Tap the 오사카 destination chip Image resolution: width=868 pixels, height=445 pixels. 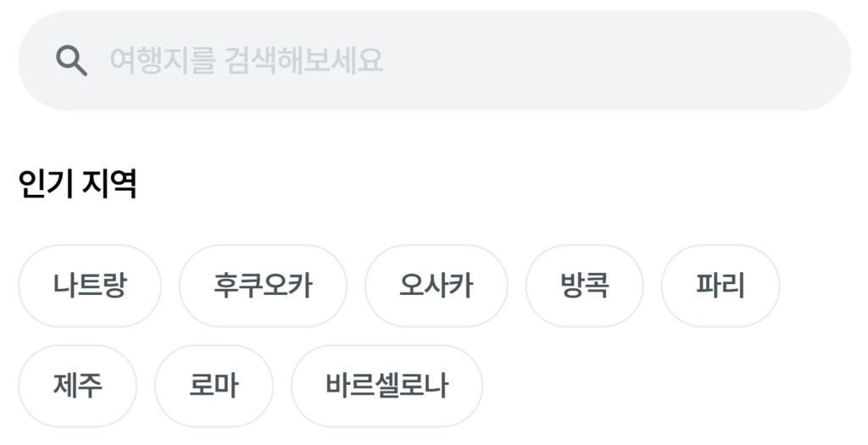tap(437, 286)
